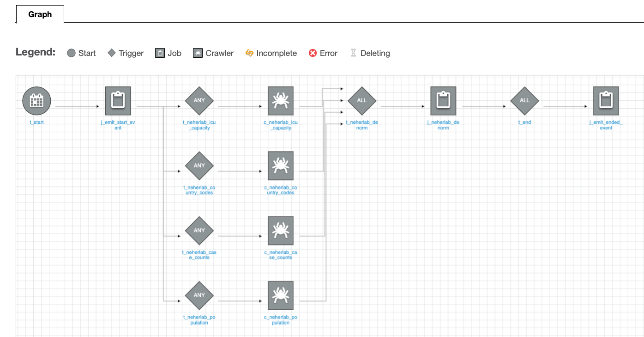Click the j_neherlab_denorm job node
This screenshot has width=644, height=337.
(x=443, y=100)
